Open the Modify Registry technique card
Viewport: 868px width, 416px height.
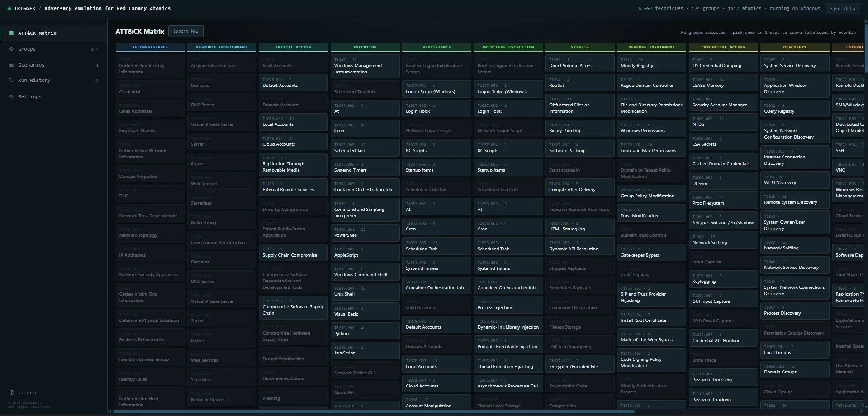point(651,63)
